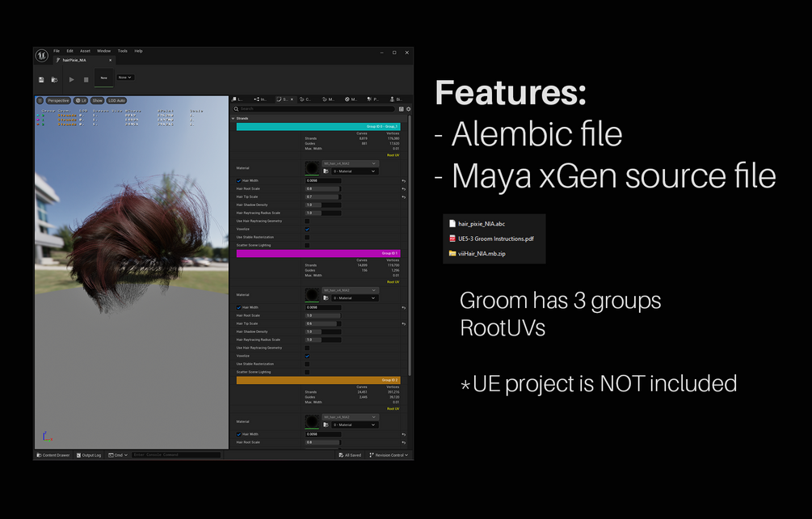
Task: Toggle Group 0 Voxelize checkbox
Action: 307,229
